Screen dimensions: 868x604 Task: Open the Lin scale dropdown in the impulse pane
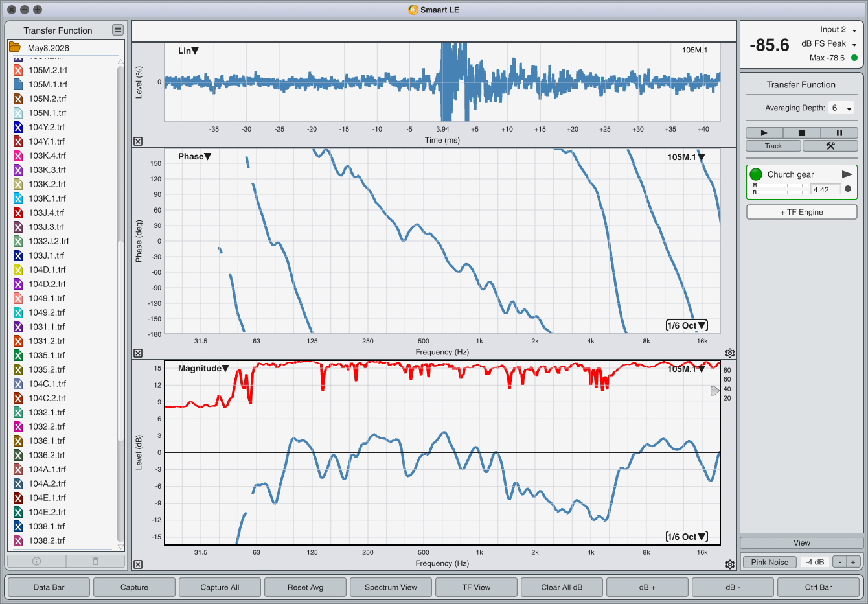pos(188,51)
